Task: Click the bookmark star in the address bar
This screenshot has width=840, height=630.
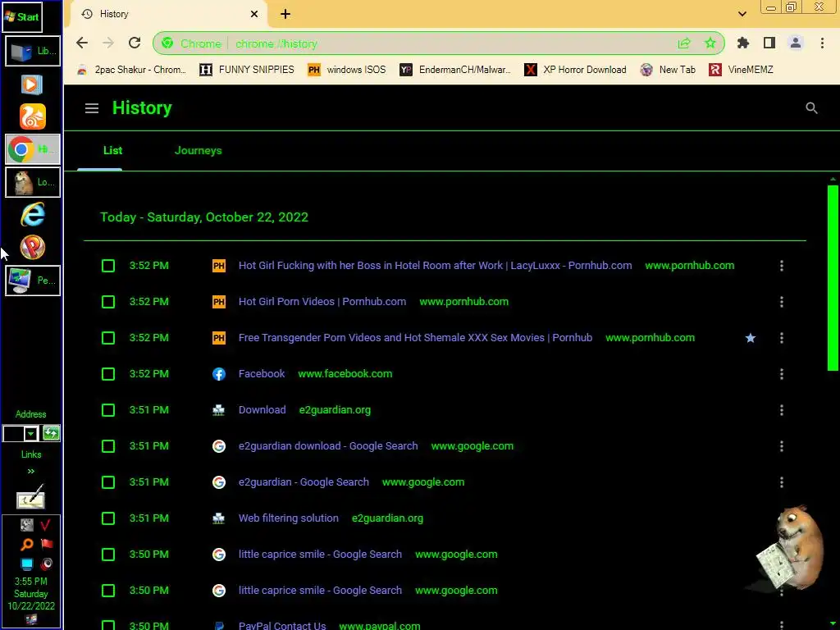Action: click(x=710, y=43)
